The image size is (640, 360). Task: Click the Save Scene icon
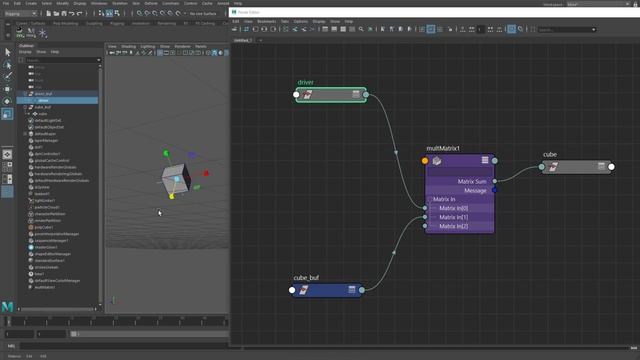point(64,13)
